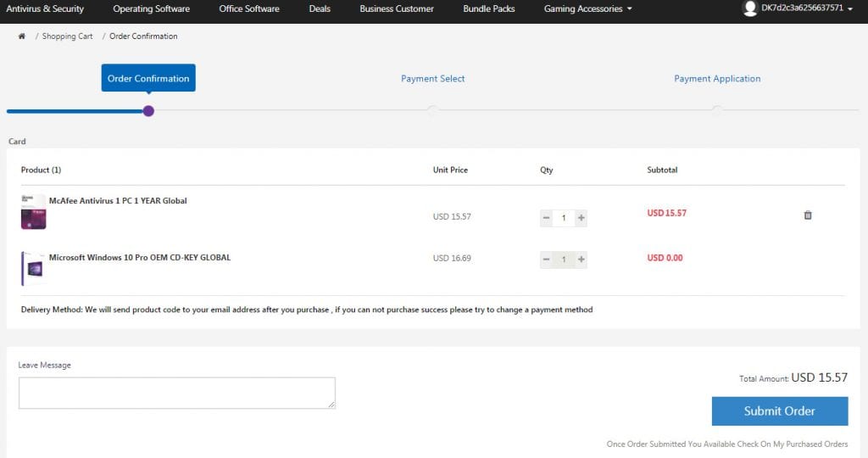Screen dimensions: 868x458
Task: Decrease Windows 10 Pro quantity with minus
Action: point(547,259)
